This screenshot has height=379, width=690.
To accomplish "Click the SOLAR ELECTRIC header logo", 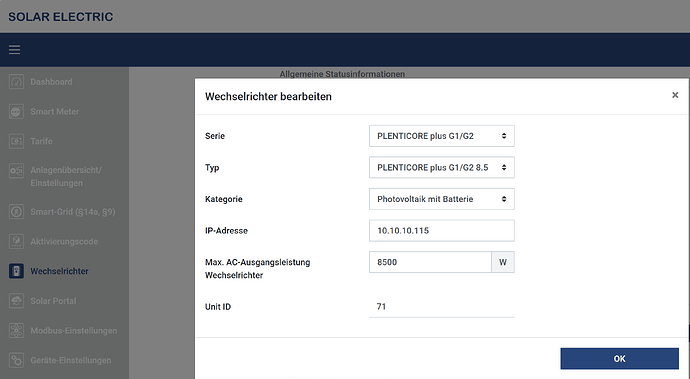I will [61, 17].
